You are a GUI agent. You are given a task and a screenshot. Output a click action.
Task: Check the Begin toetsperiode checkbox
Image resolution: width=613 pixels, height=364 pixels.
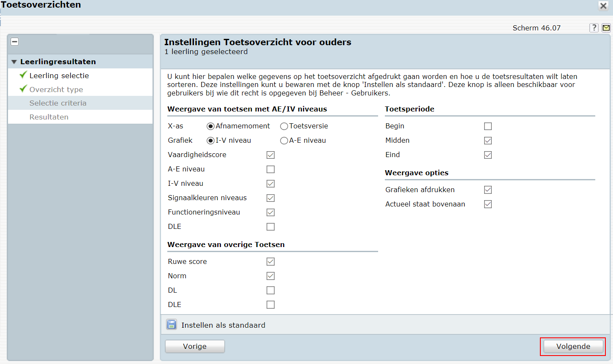(x=488, y=126)
